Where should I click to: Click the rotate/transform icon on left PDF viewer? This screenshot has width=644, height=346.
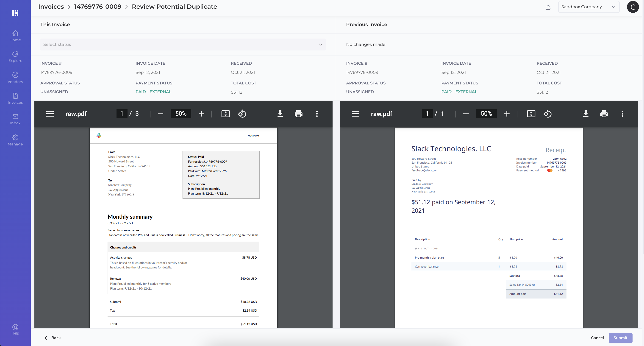coord(242,114)
